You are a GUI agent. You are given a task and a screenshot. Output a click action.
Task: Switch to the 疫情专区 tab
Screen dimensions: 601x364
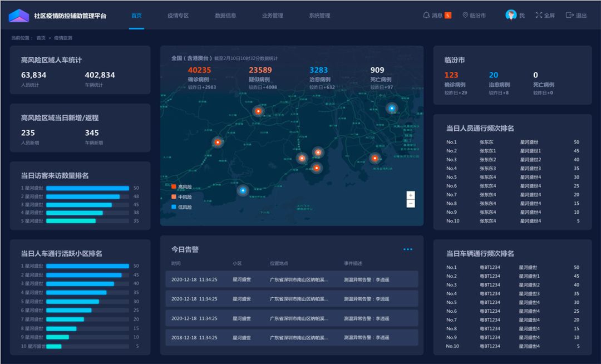178,16
